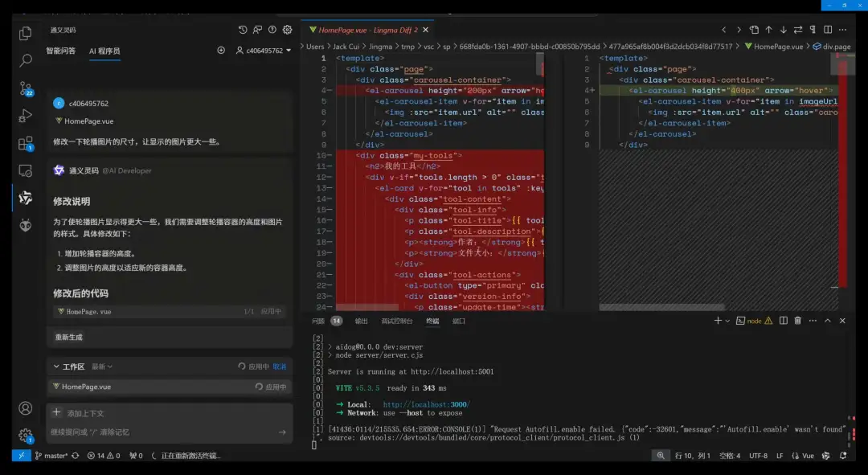Go to previous diff editor navigation arrow
Screen dimensions: 868x475
tap(723, 30)
